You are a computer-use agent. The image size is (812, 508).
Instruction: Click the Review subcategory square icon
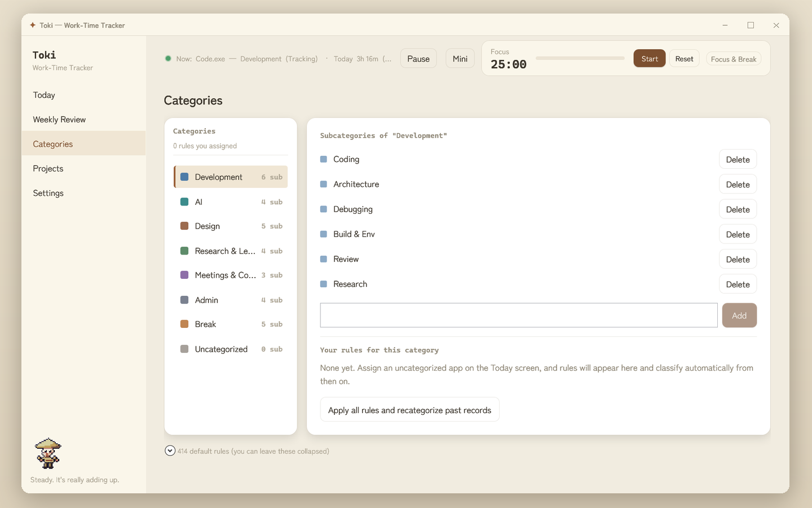tap(324, 259)
